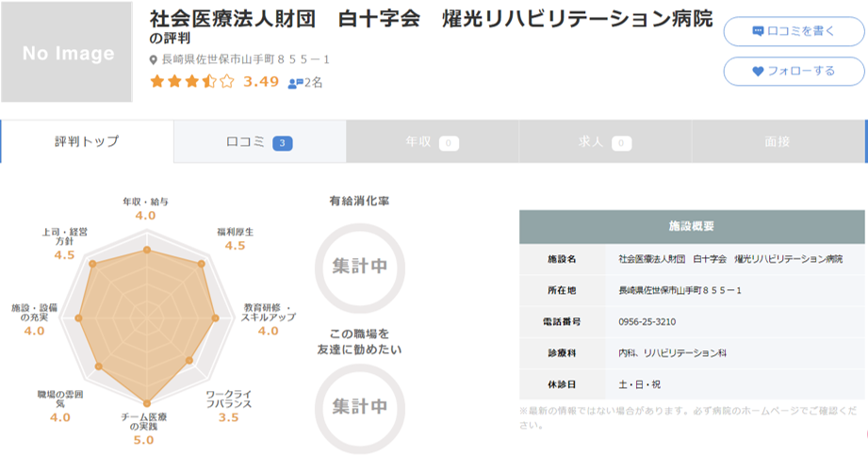868x455 pixels.
Task: Open the 面接 tab
Action: (x=778, y=141)
